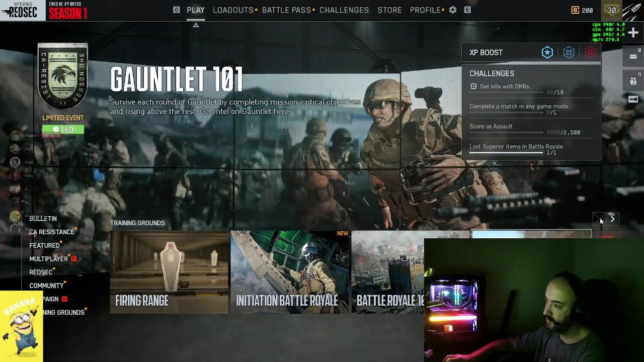Click the 'Score as Assault.' challenge
644x362 pixels.
pos(492,127)
